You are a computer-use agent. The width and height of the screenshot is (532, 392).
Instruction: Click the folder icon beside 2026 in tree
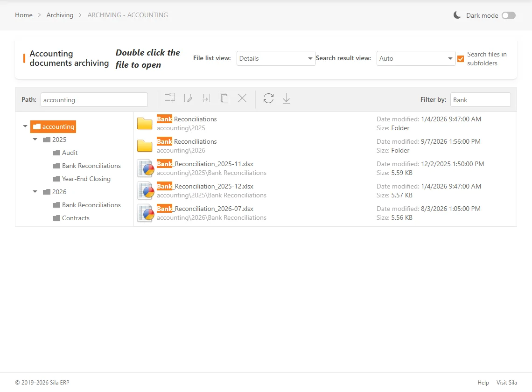click(47, 192)
